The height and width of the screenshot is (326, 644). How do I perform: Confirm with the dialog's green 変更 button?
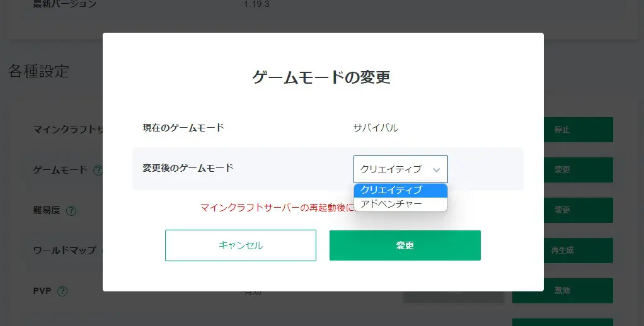tap(405, 245)
